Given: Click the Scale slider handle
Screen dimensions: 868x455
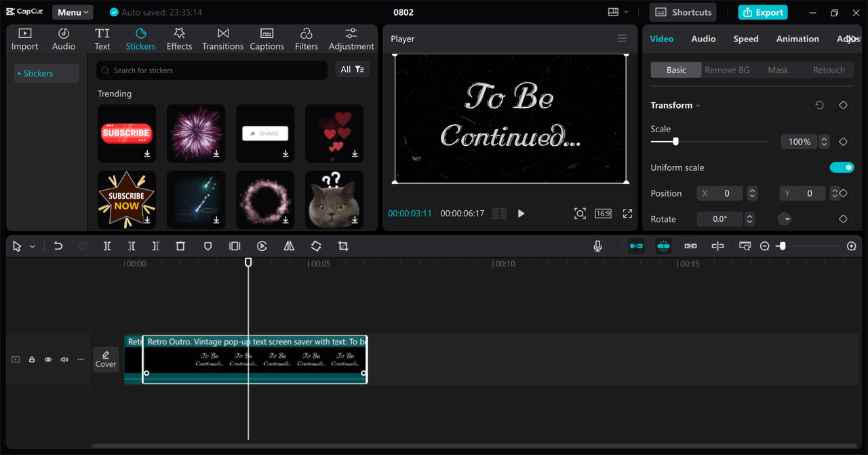Looking at the screenshot, I should pos(675,142).
